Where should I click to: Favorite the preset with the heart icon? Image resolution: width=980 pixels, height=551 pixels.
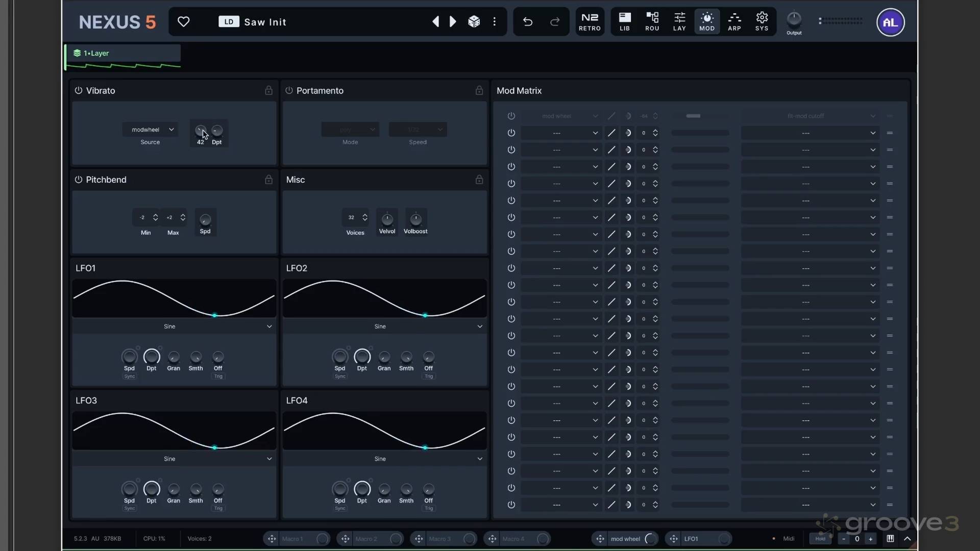point(183,21)
